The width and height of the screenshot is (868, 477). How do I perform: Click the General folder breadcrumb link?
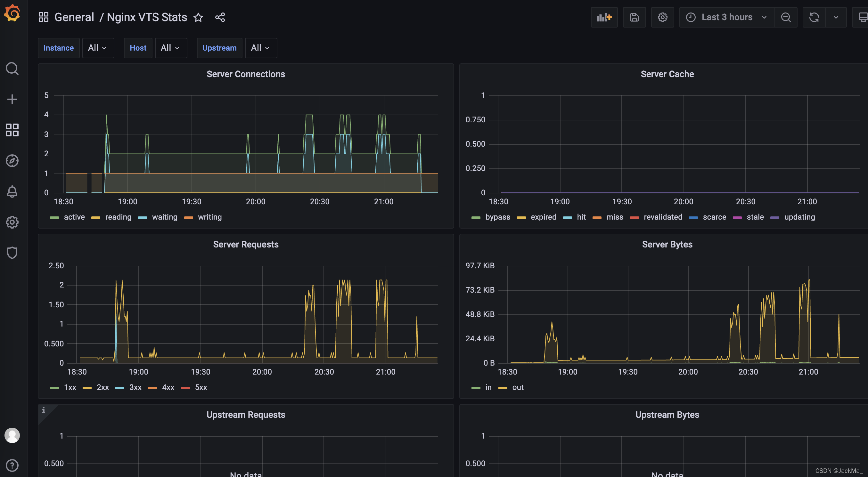pos(74,17)
